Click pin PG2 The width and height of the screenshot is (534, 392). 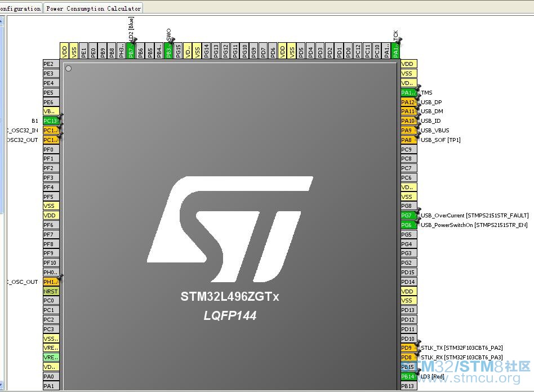click(x=408, y=262)
